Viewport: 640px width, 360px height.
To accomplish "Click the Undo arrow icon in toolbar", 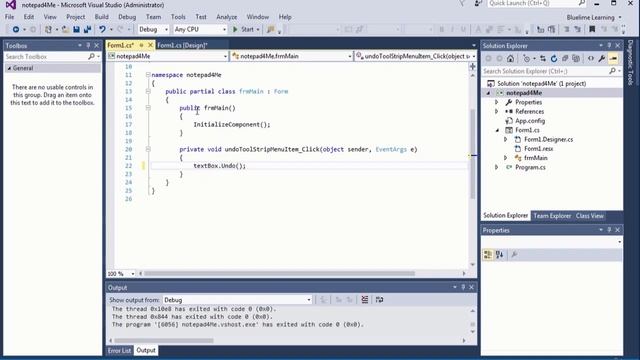I will click(x=102, y=29).
